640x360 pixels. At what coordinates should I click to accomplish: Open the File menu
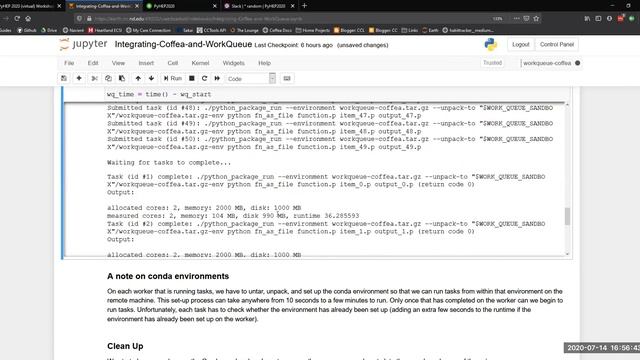69,63
